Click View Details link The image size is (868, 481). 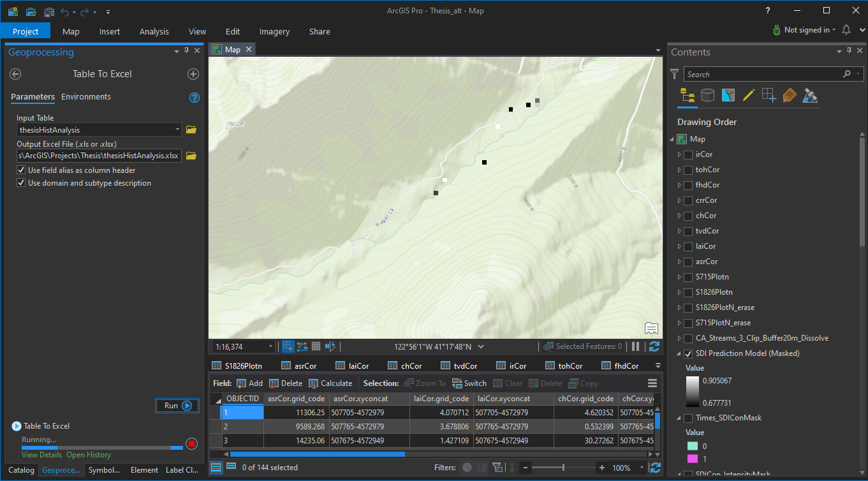click(x=41, y=455)
